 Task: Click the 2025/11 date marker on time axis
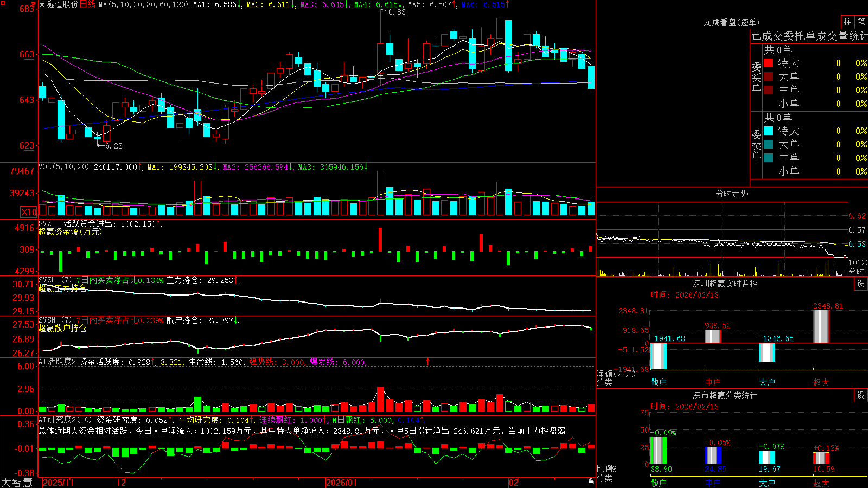click(x=58, y=483)
